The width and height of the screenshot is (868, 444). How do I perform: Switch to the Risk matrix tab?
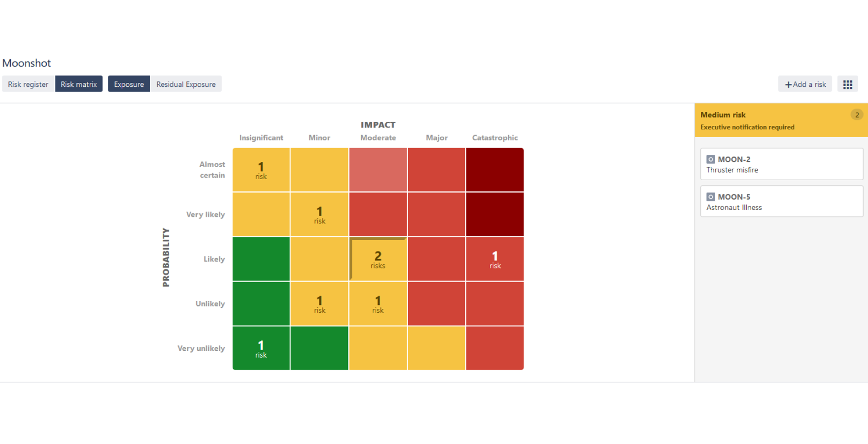pos(79,84)
